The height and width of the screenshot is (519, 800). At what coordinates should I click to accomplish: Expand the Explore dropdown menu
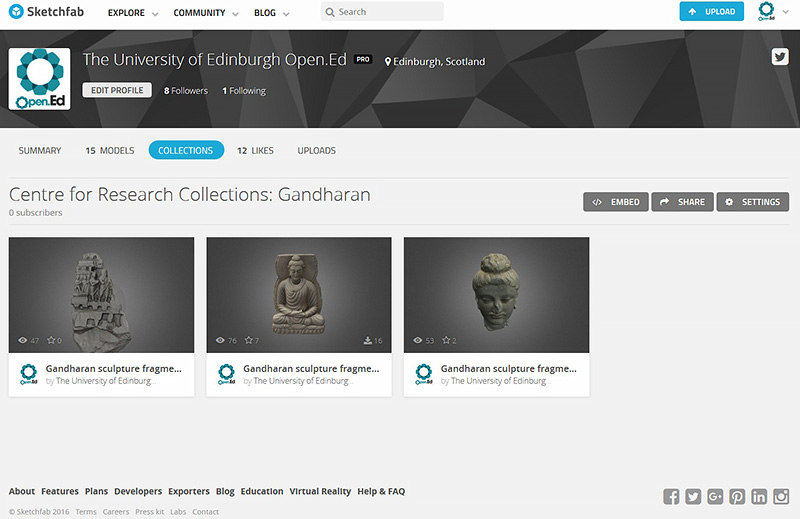pyautogui.click(x=132, y=13)
